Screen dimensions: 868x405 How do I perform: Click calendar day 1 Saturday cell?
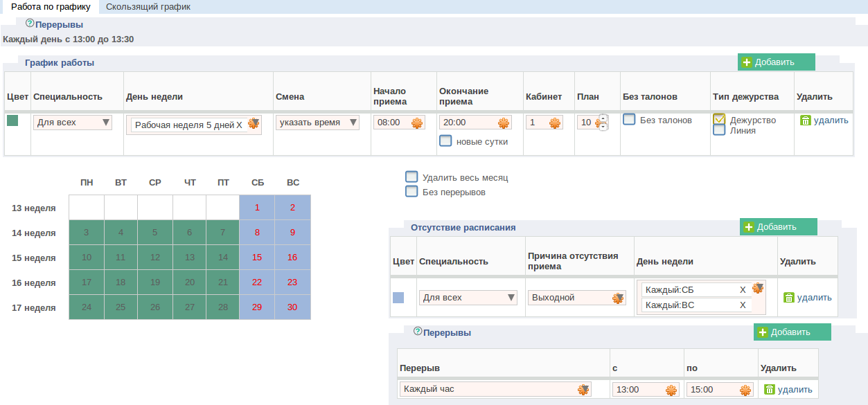tap(257, 208)
